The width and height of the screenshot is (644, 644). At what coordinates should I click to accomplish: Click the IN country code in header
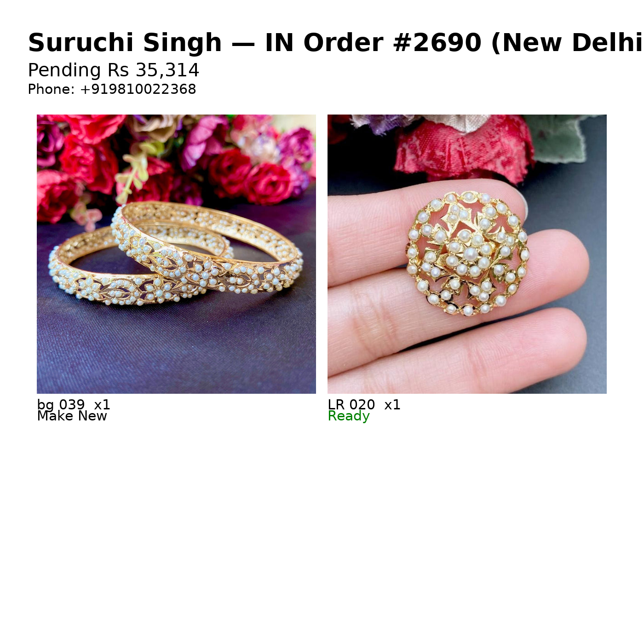(280, 43)
